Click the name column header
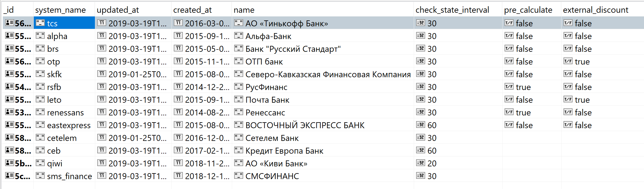Viewport: 644px width, 189px height. pyautogui.click(x=244, y=10)
